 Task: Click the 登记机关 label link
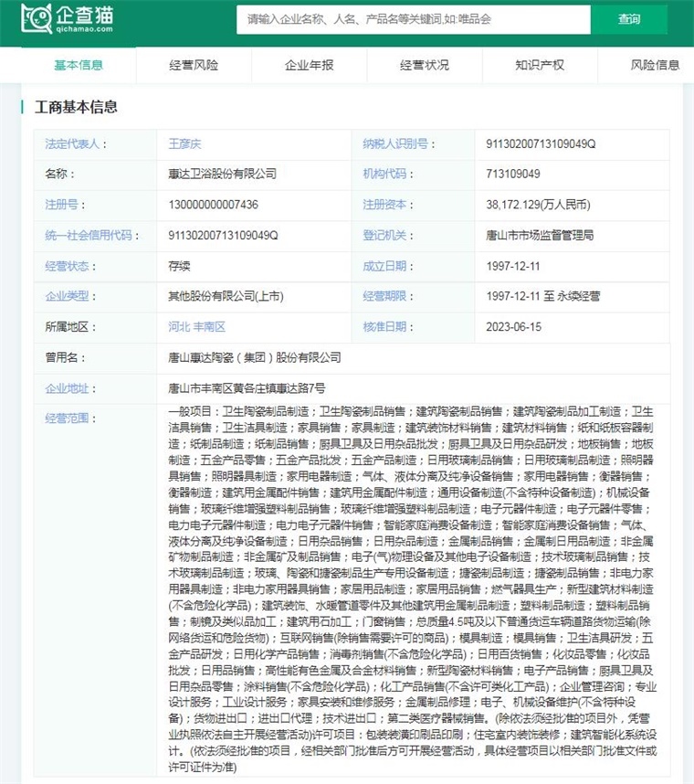384,236
